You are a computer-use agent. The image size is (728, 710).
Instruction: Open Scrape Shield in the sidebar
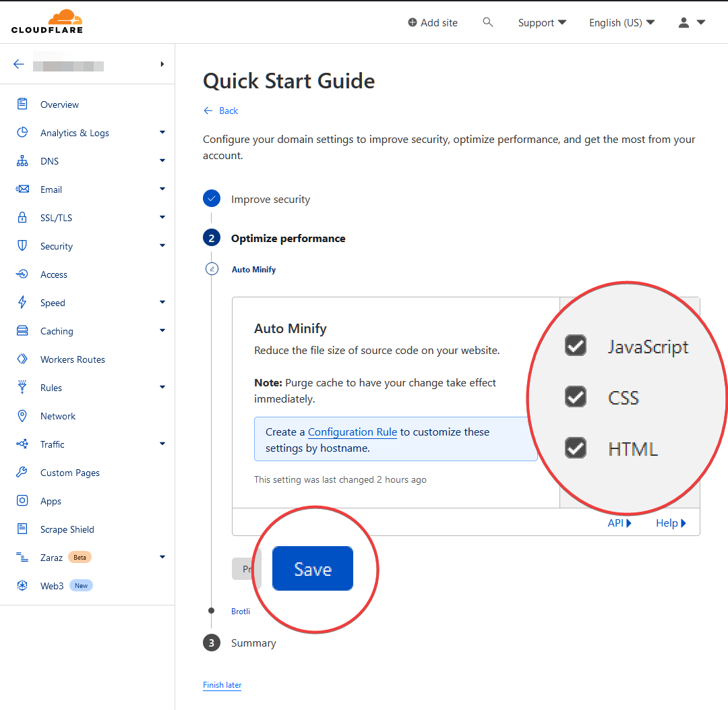click(67, 529)
